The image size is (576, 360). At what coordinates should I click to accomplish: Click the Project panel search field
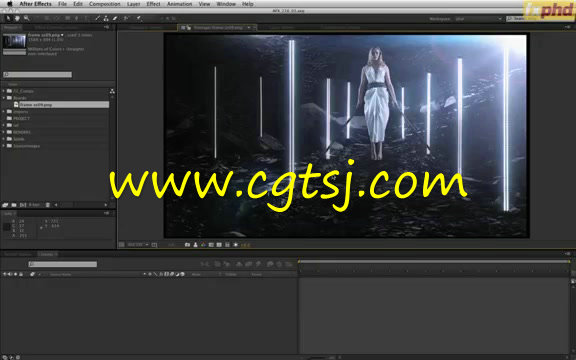click(37, 75)
